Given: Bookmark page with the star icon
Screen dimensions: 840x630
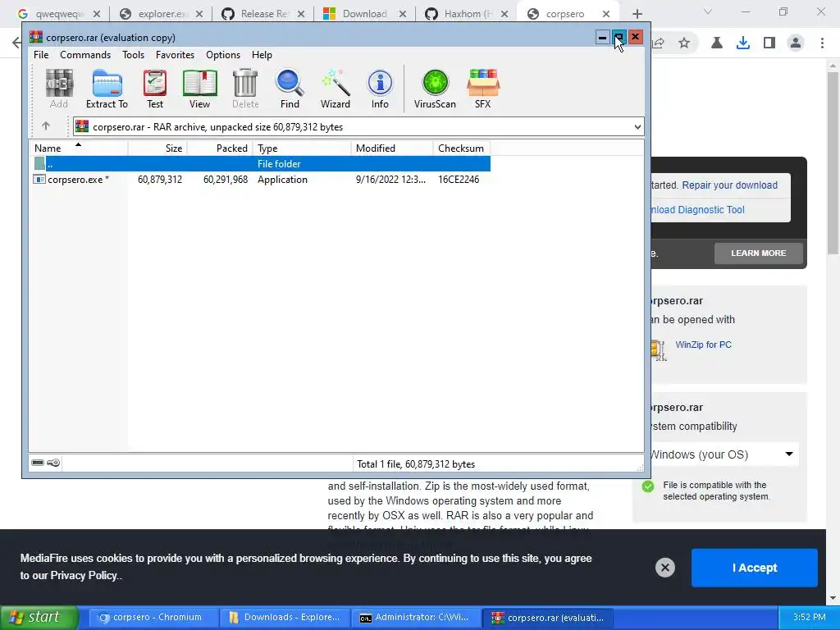Looking at the screenshot, I should [684, 43].
